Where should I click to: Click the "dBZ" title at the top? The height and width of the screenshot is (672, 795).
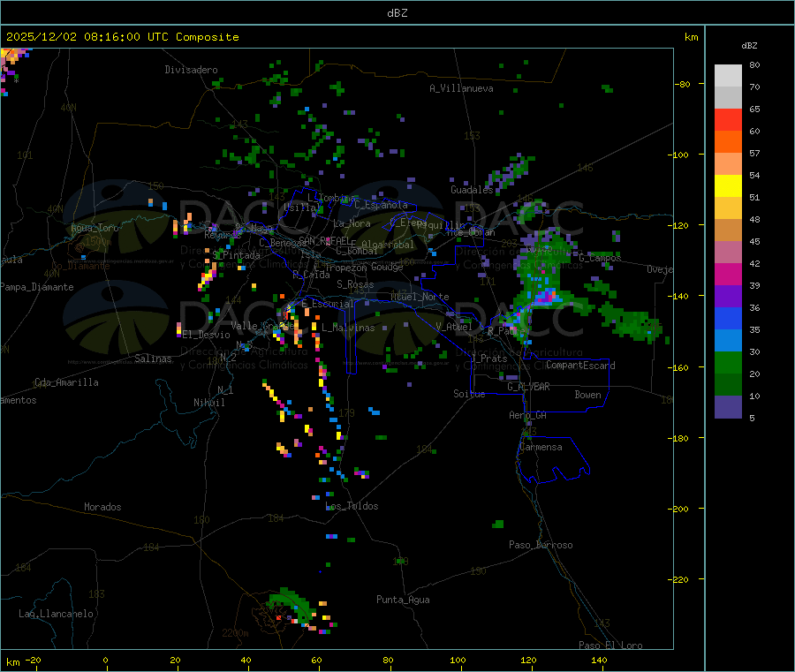pos(397,13)
